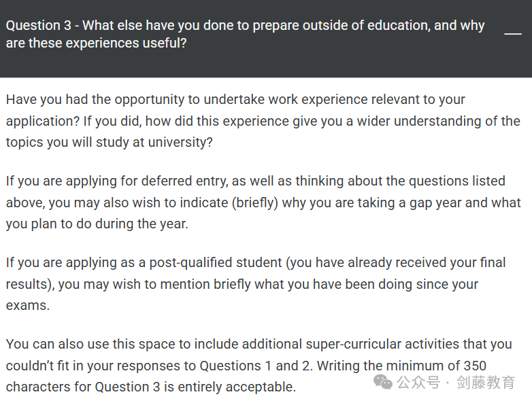This screenshot has height=403, width=532.
Task: Click the dark Question 3 header bar
Action: (266, 39)
